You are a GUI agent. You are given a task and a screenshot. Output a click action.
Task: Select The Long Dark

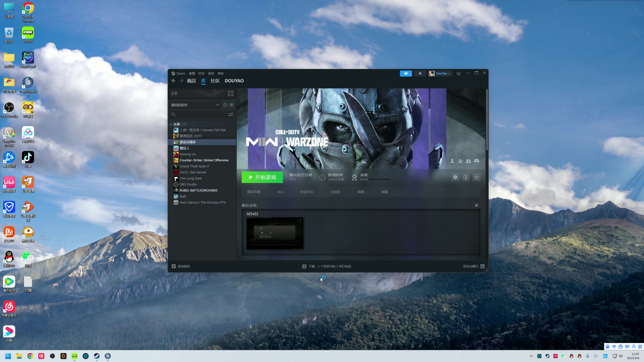202,178
